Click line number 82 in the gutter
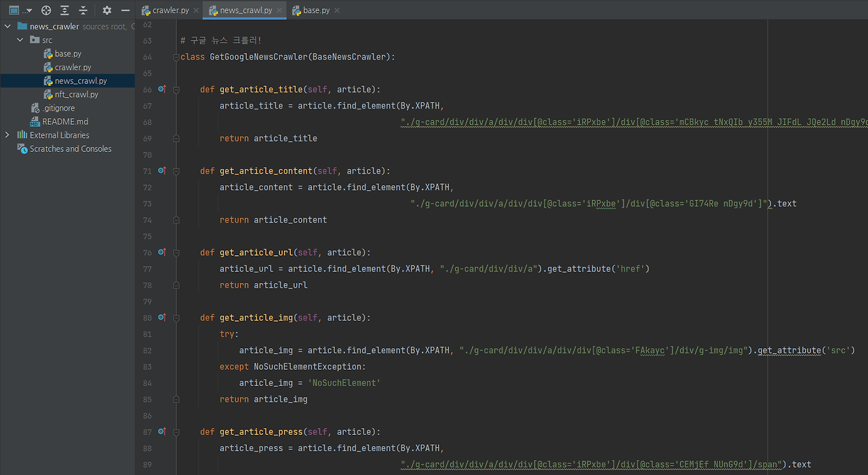This screenshot has height=475, width=868. pyautogui.click(x=147, y=350)
